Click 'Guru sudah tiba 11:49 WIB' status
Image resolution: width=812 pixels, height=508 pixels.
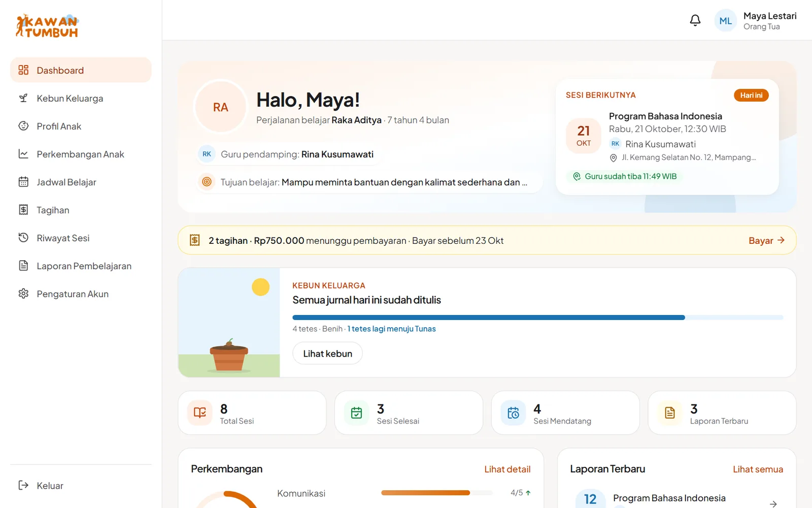(625, 176)
